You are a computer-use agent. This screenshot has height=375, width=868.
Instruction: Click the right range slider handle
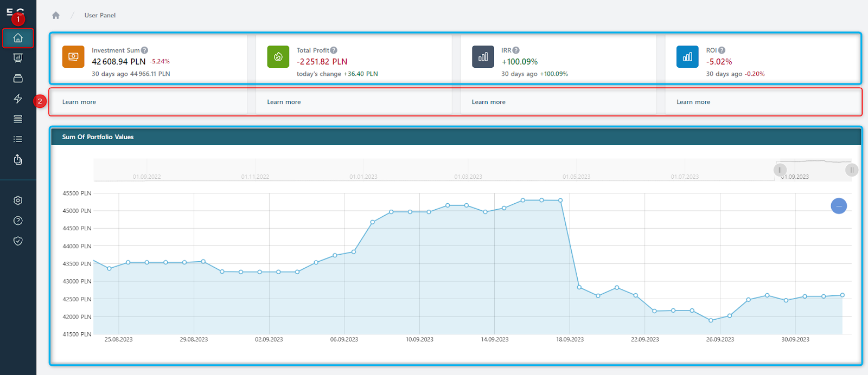tap(852, 170)
